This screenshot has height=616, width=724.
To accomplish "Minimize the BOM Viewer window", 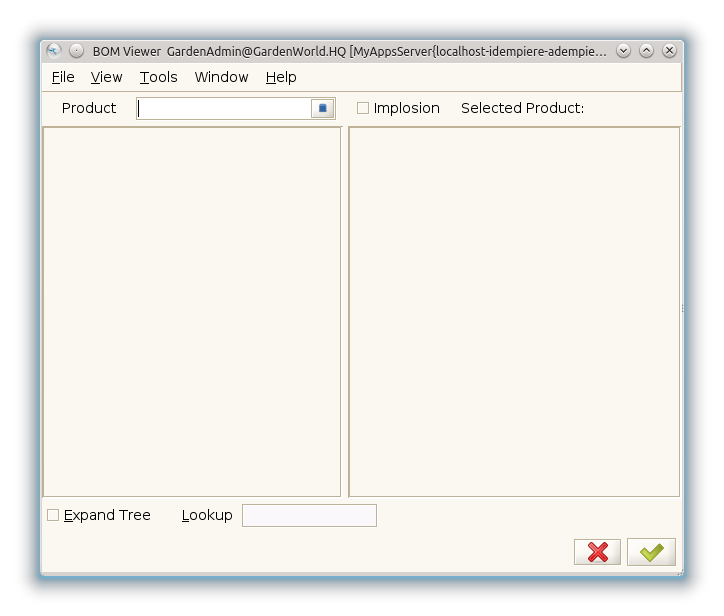I will [x=623, y=50].
